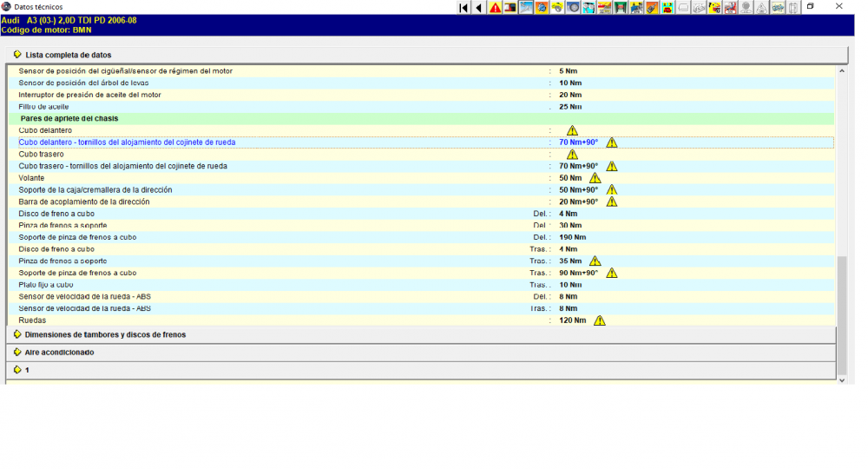Click the scrollbar down arrow

tap(841, 380)
